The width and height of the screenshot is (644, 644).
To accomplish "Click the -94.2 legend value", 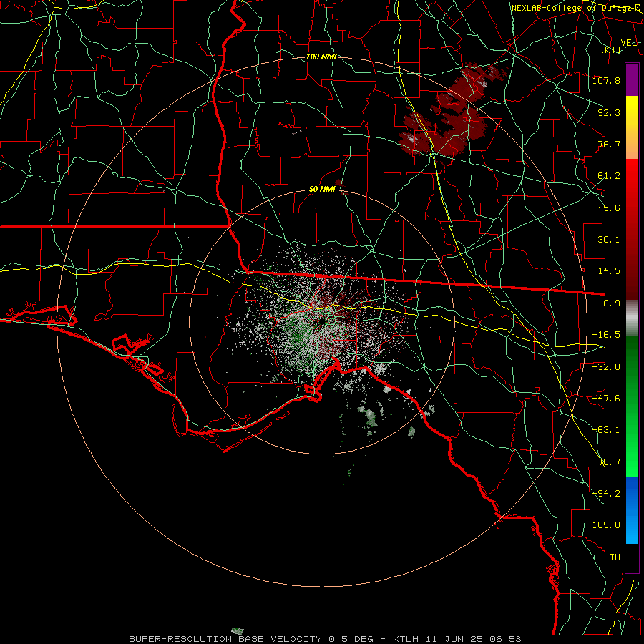I will 606,494.
